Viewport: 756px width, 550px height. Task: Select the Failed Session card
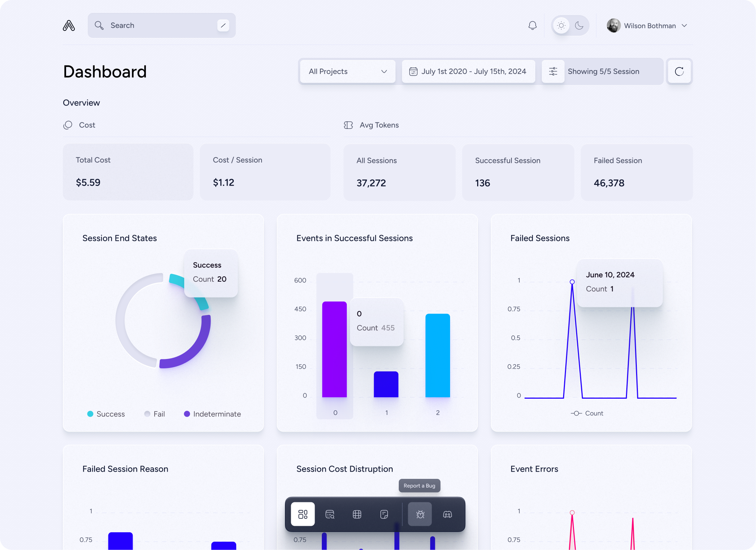pyautogui.click(x=636, y=172)
